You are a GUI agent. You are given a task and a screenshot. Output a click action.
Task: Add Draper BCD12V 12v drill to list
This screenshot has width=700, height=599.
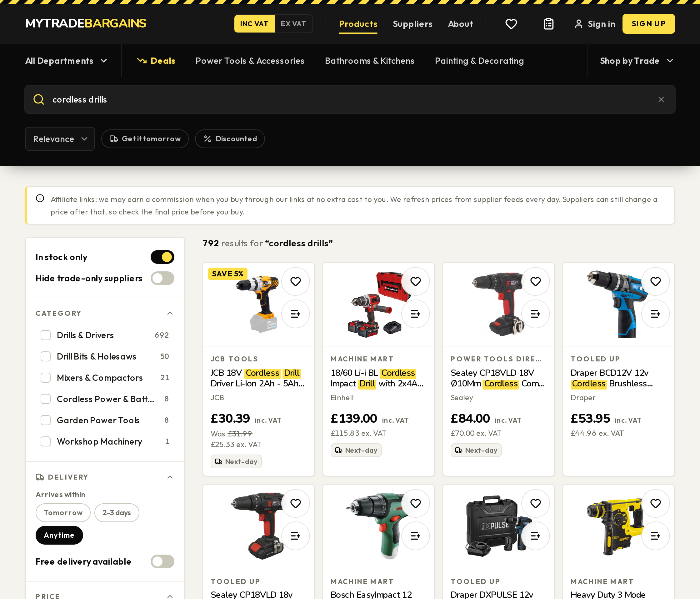click(655, 314)
